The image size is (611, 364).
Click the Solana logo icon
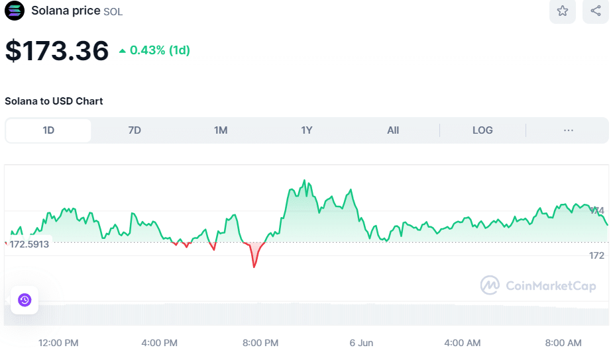pyautogui.click(x=15, y=11)
